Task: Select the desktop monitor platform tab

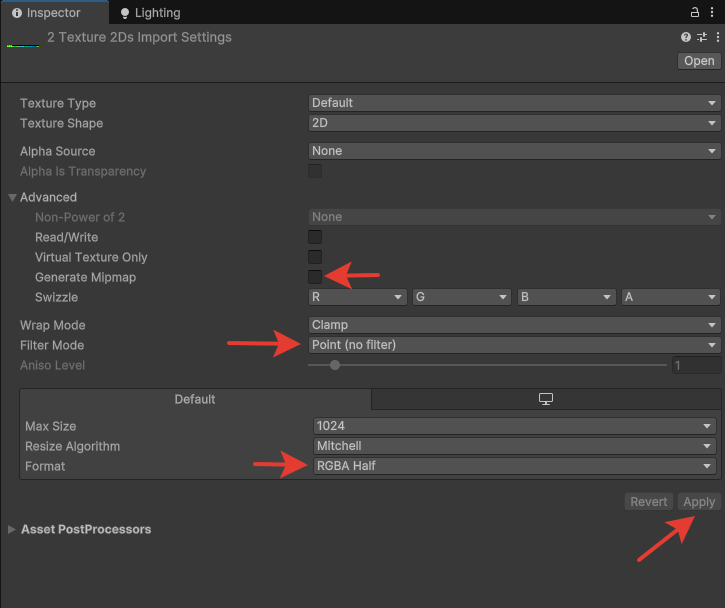Action: pyautogui.click(x=546, y=399)
